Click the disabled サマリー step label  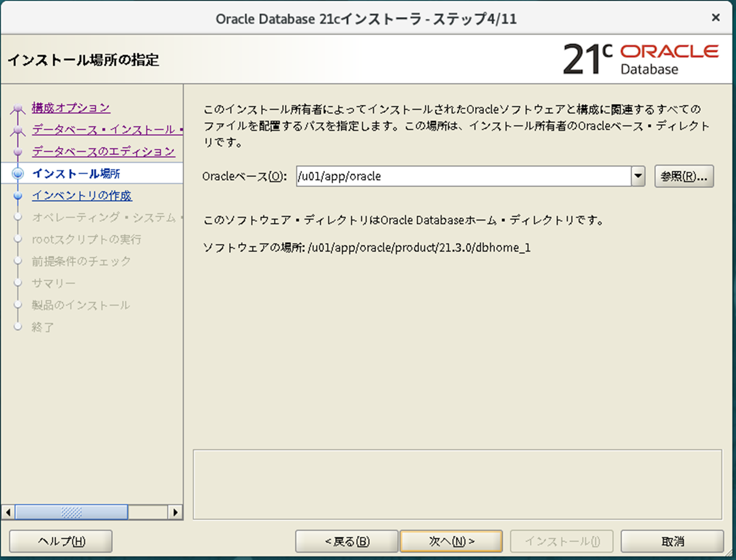(54, 283)
